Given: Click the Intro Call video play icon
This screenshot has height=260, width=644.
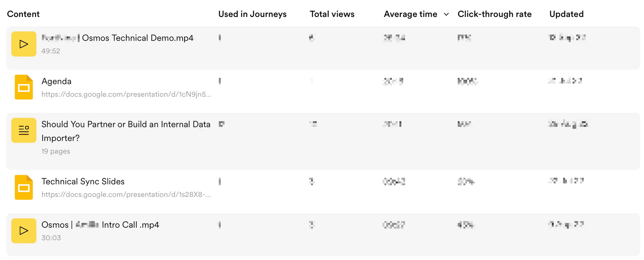Looking at the screenshot, I should click(24, 231).
